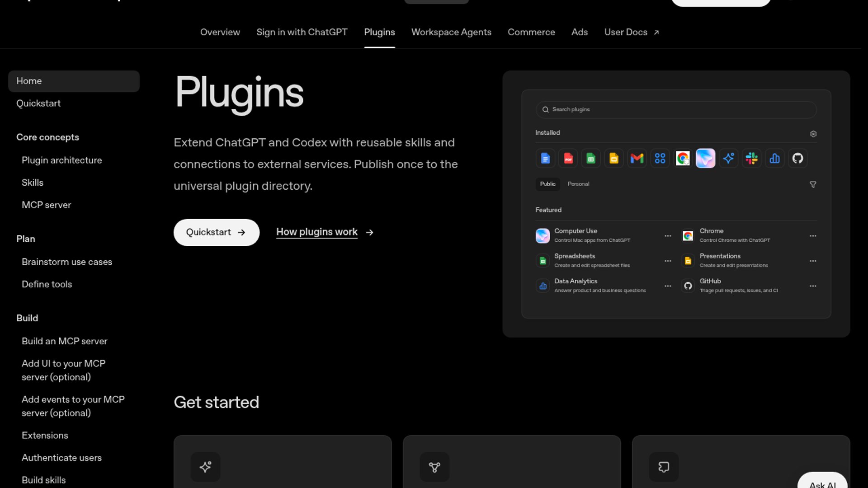Click the Data Analytics featured plugin title
The image size is (868, 488).
coord(576,281)
